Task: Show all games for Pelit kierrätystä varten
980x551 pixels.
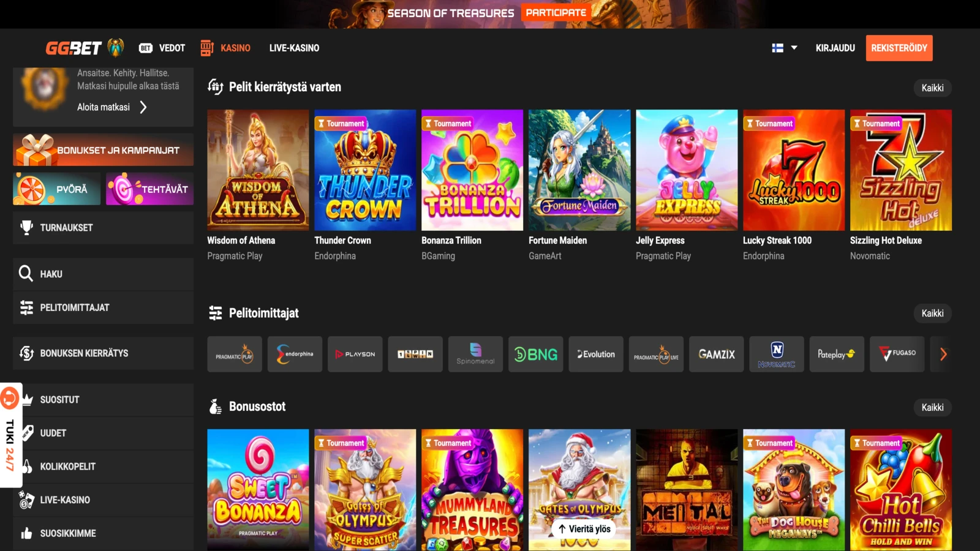Action: (932, 88)
